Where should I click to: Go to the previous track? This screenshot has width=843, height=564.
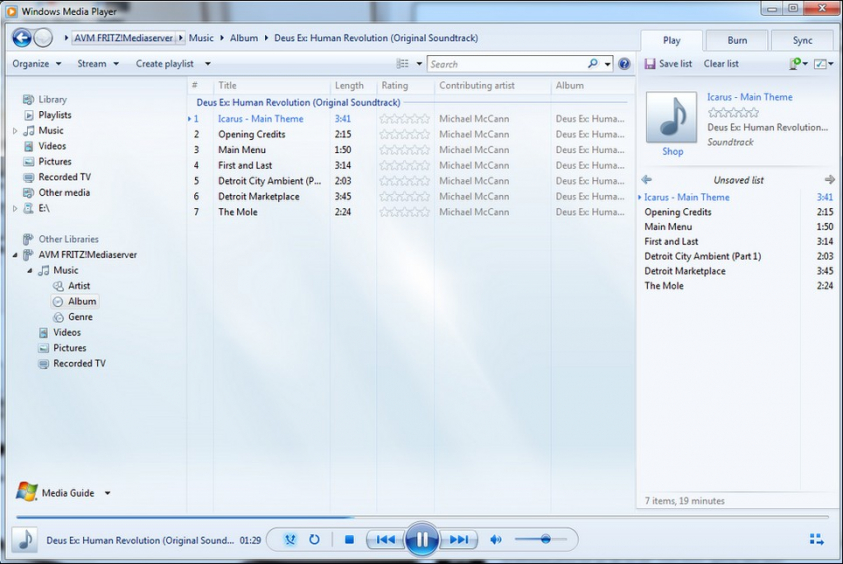pyautogui.click(x=385, y=540)
